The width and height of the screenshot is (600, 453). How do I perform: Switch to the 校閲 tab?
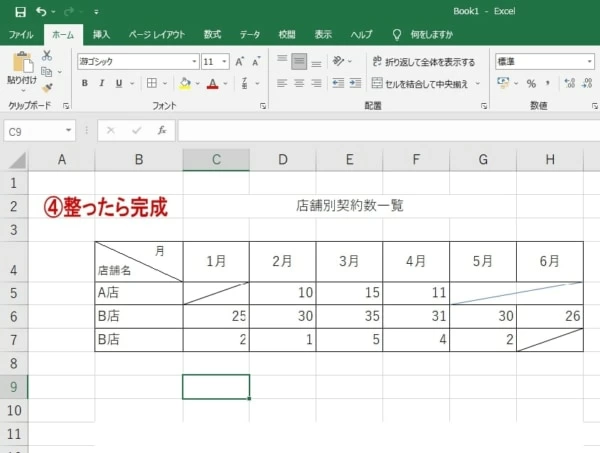(x=287, y=35)
